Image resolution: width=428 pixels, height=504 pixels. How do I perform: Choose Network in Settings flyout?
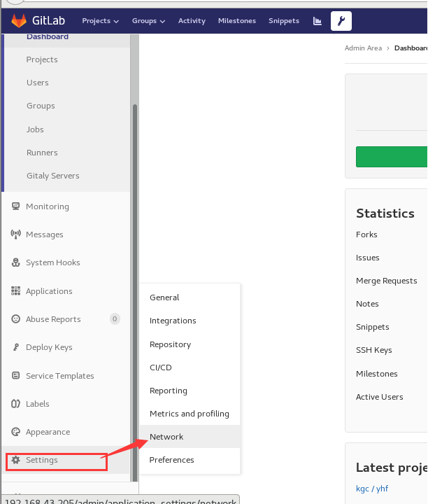(190, 437)
